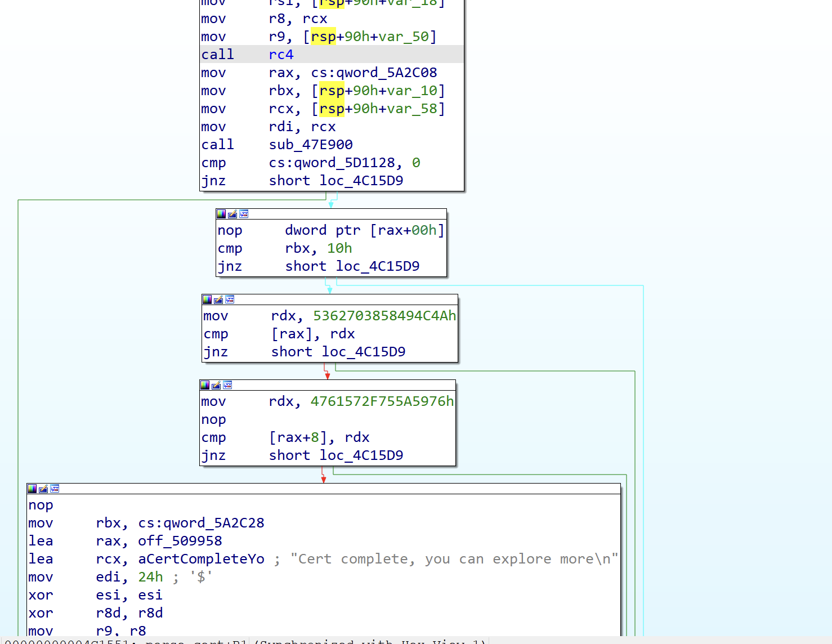Click loc_4C15D9 below 'cmp cs:qword_5D1128, 0'

[x=361, y=181]
